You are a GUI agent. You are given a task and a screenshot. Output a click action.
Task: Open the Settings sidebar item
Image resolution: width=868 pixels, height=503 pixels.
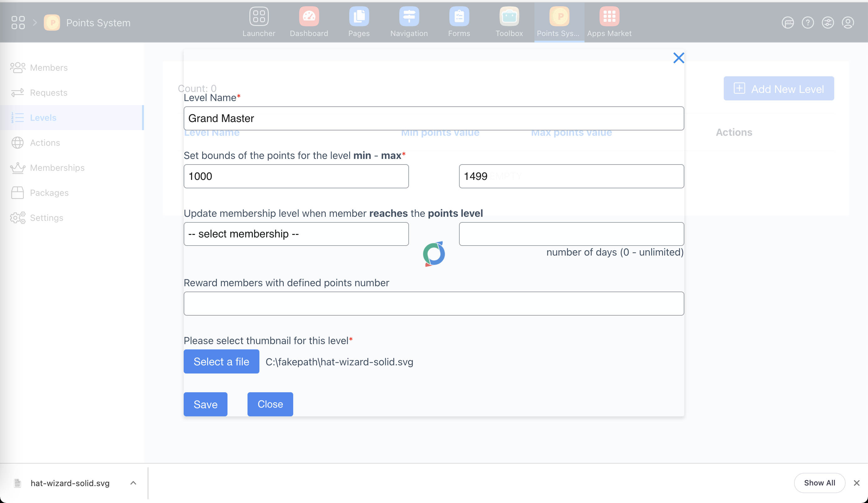coord(46,218)
